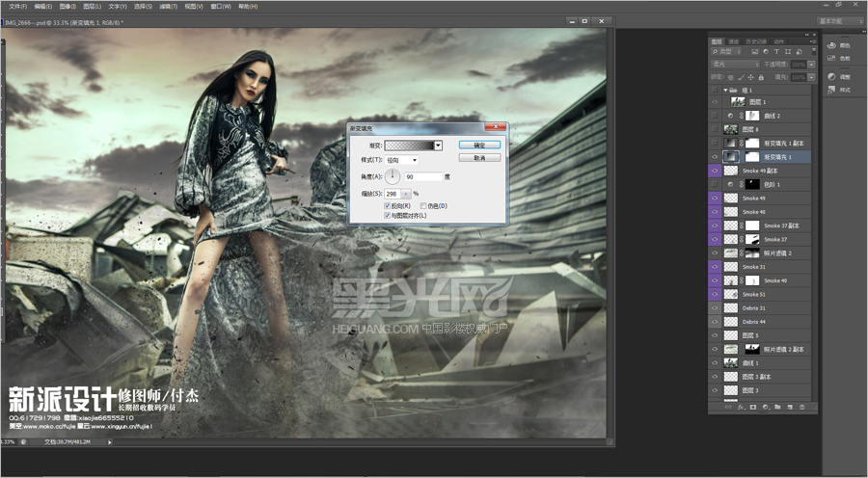Image resolution: width=868 pixels, height=478 pixels.
Task: Click the add layer mask icon
Action: click(x=753, y=408)
